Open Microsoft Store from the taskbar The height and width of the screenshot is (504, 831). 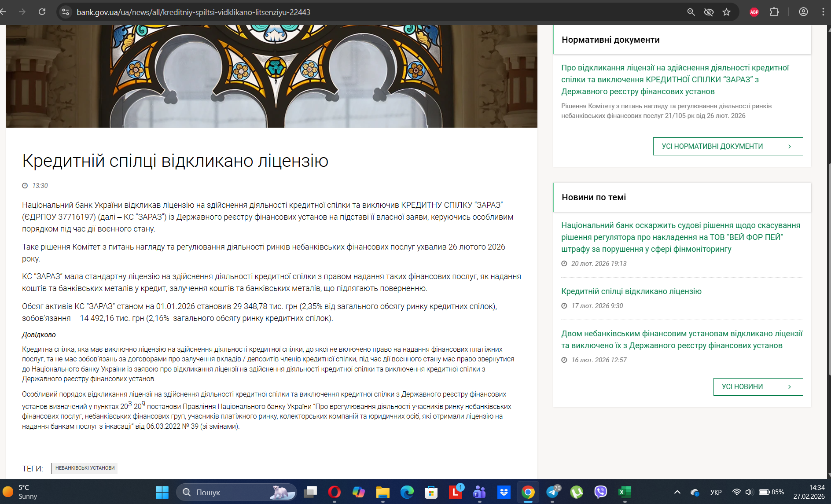[431, 492]
